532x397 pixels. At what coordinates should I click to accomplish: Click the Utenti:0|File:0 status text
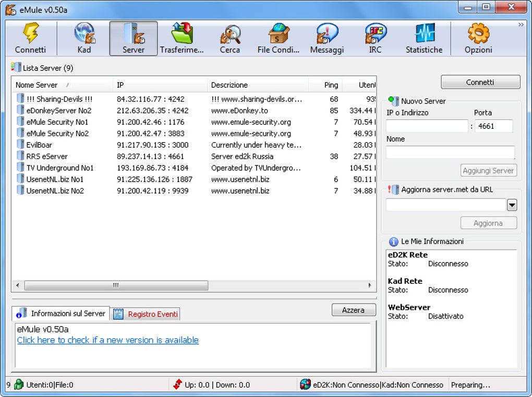tap(50, 385)
